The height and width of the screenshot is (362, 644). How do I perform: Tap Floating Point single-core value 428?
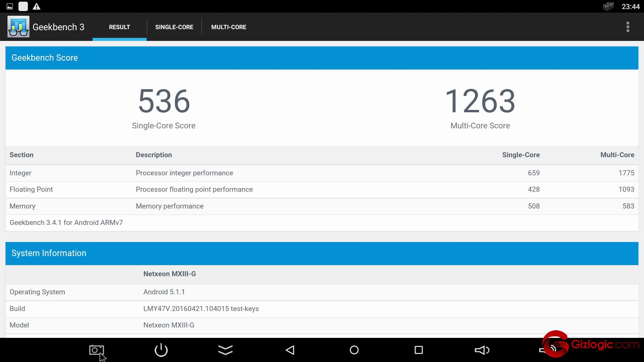click(534, 189)
